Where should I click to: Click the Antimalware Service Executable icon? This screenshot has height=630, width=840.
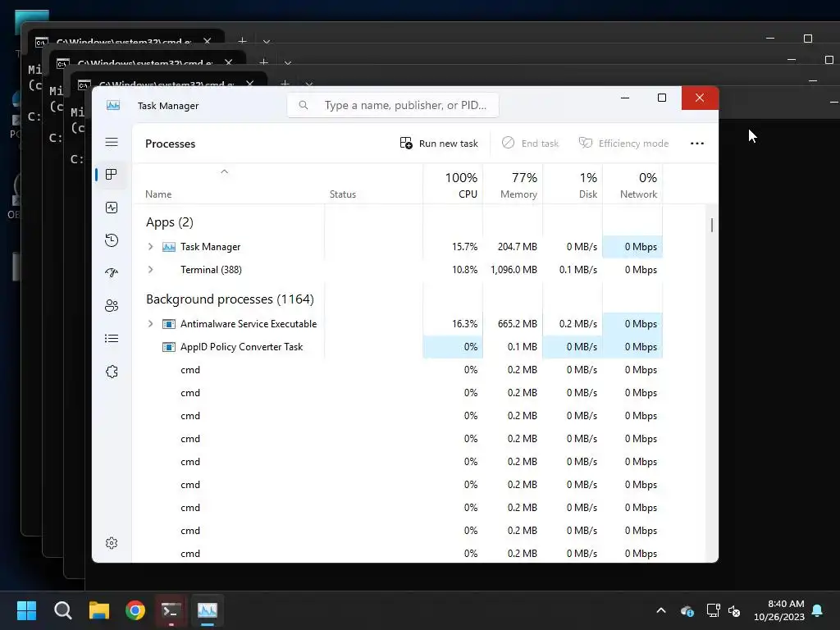(x=169, y=323)
